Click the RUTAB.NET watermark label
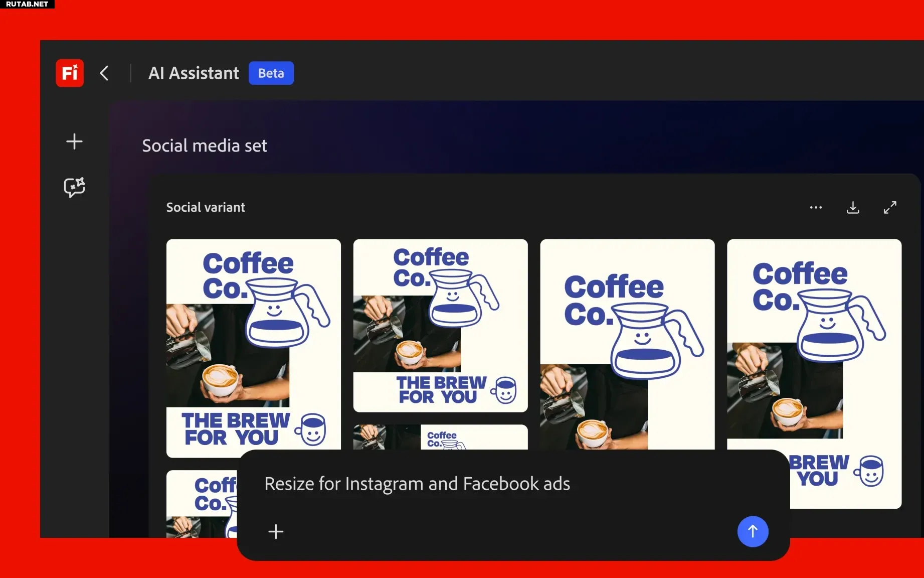The width and height of the screenshot is (924, 578). click(27, 4)
